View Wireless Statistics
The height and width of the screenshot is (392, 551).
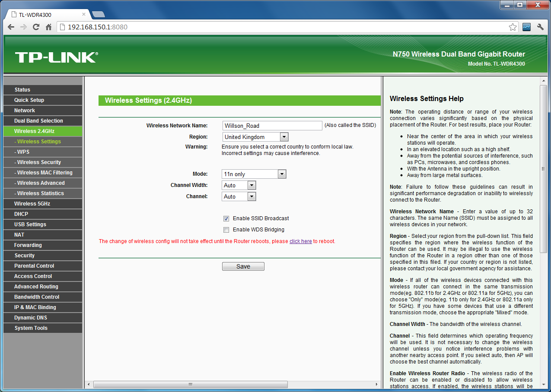click(x=42, y=193)
